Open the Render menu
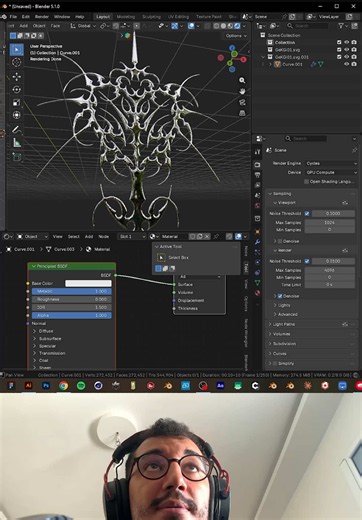This screenshot has width=362, height=520. click(x=42, y=16)
